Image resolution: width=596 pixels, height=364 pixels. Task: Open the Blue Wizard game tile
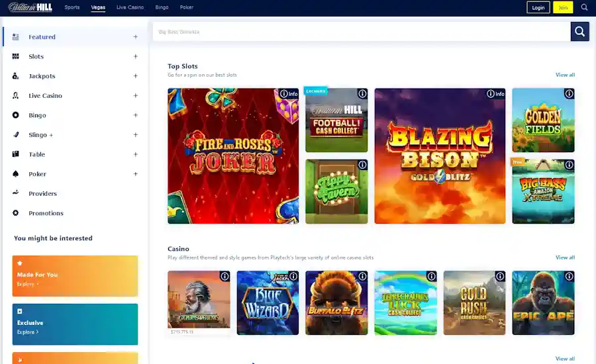coord(268,303)
